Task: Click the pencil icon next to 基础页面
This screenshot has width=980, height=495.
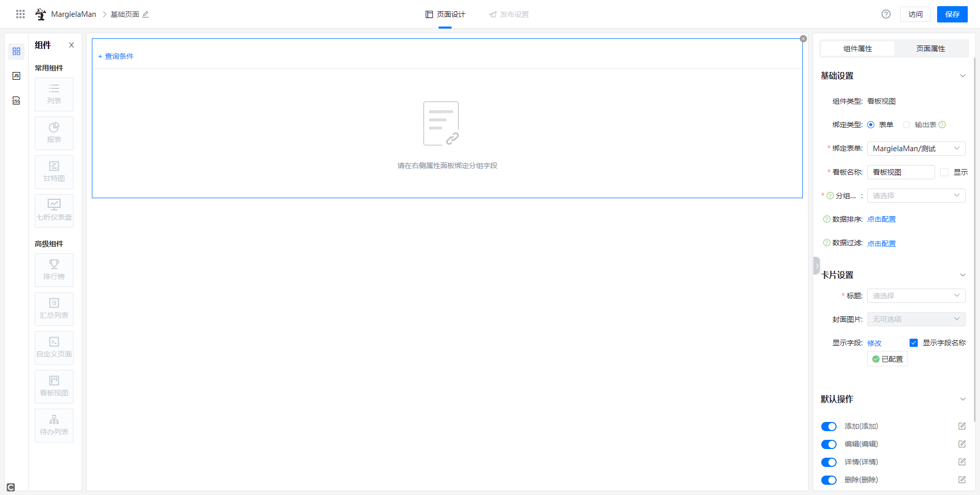Action: point(145,14)
